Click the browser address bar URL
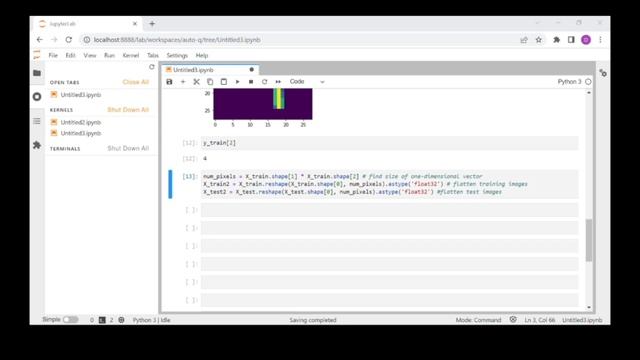Screen dimensions: 640x360 pyautogui.click(x=177, y=40)
